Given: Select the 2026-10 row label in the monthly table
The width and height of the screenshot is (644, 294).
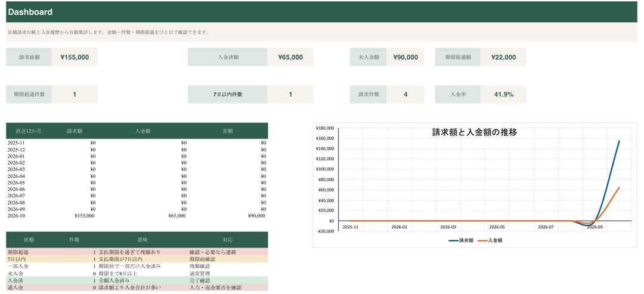Looking at the screenshot, I should [x=16, y=215].
